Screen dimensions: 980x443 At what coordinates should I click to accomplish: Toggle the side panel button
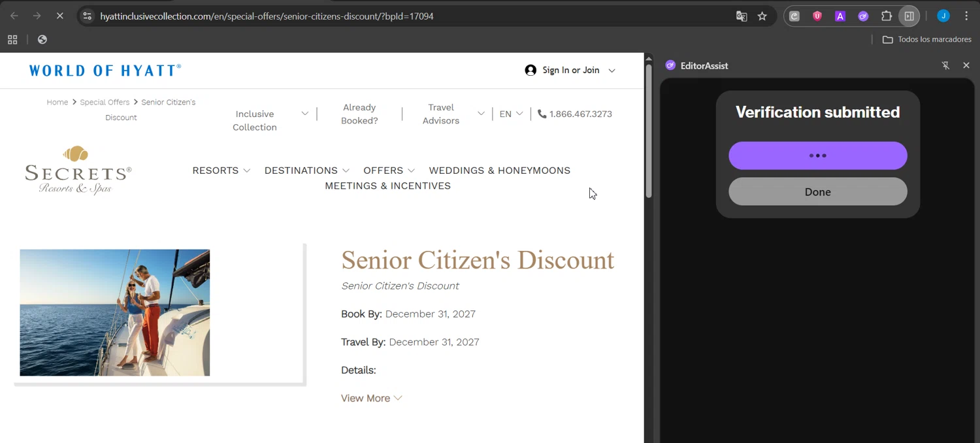coord(909,16)
